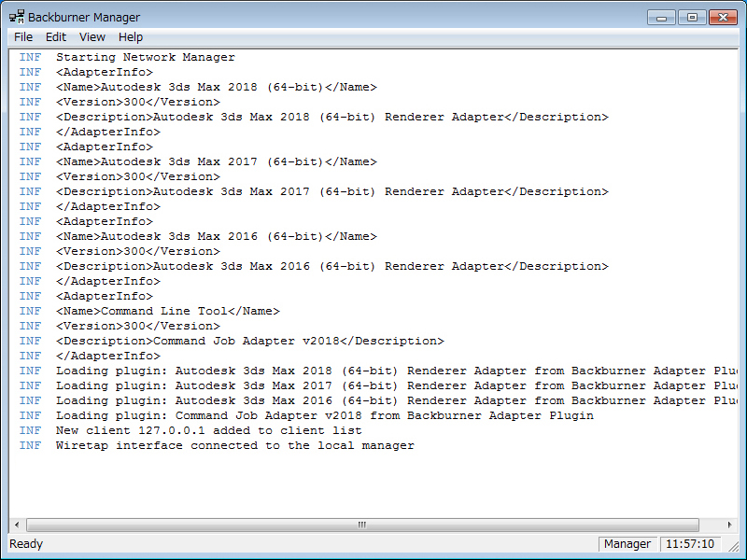Click "Loading plugin: Command Job Adapter v2018" line
Viewport: 747px width, 560px height.
pyautogui.click(x=306, y=415)
